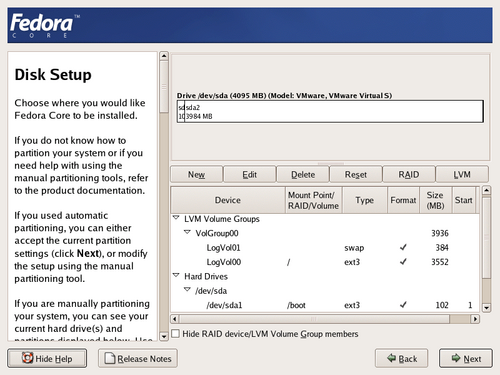
Task: Click the green left arrow icon on Back
Action: pos(391,358)
